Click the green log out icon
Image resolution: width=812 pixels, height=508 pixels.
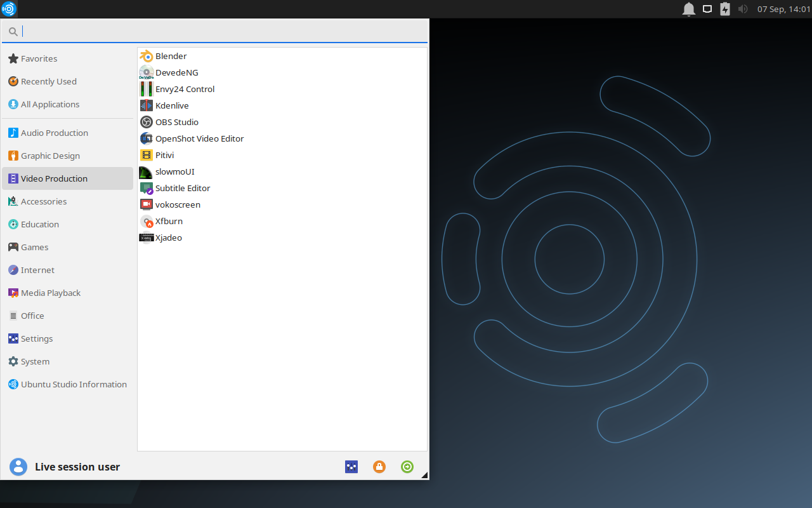[x=407, y=467]
